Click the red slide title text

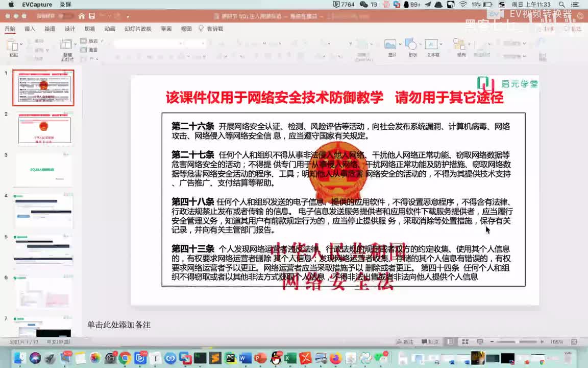coord(334,98)
